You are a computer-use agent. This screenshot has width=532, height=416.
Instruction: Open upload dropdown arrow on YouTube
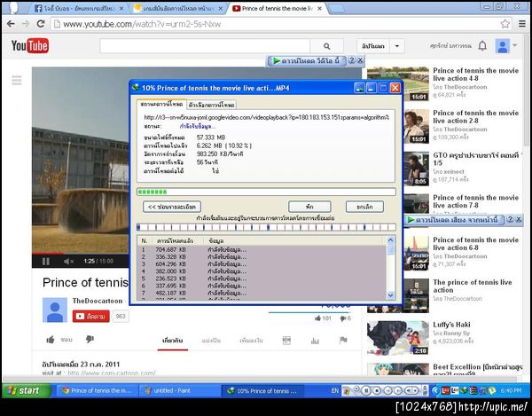[397, 46]
